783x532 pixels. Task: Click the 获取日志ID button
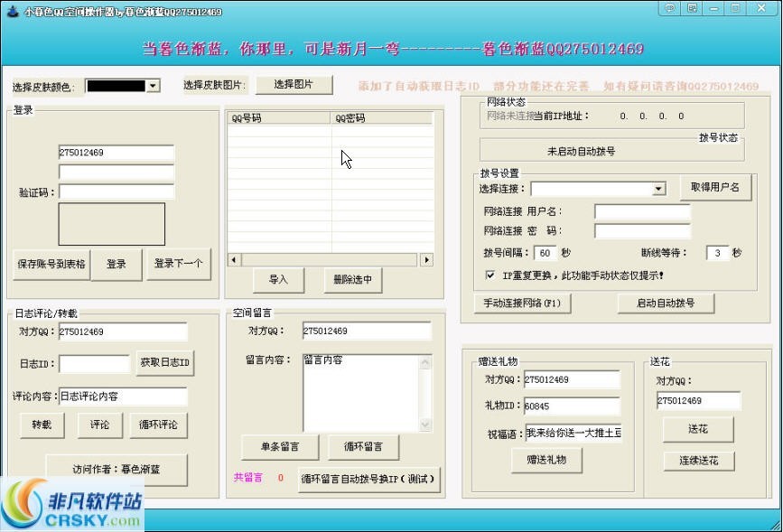pyautogui.click(x=164, y=363)
